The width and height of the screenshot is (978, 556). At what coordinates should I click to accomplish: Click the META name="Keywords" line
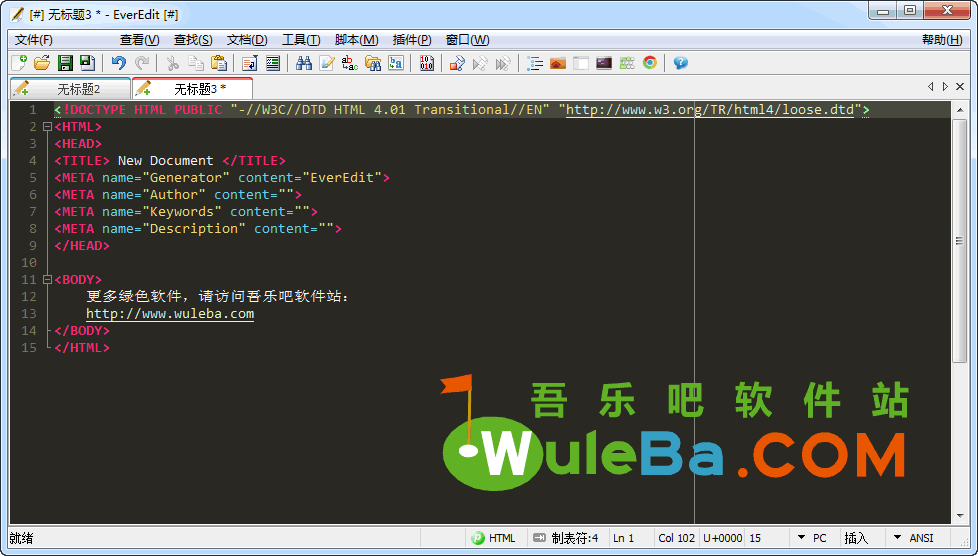click(186, 212)
